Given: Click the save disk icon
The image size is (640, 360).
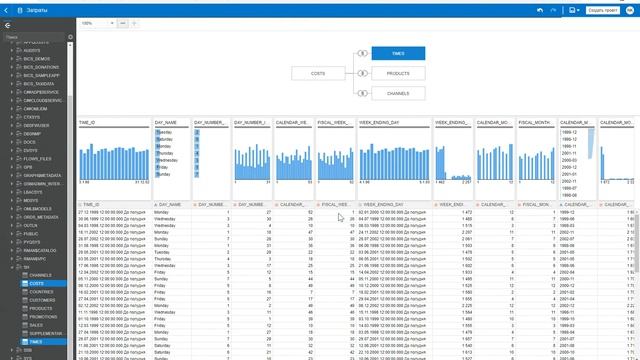Looking at the screenshot, I should click(572, 10).
